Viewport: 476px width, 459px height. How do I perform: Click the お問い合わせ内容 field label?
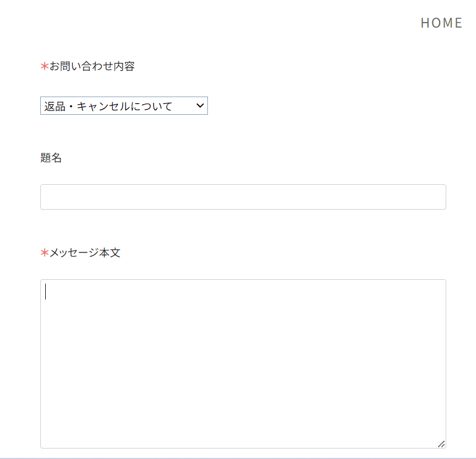tap(92, 66)
